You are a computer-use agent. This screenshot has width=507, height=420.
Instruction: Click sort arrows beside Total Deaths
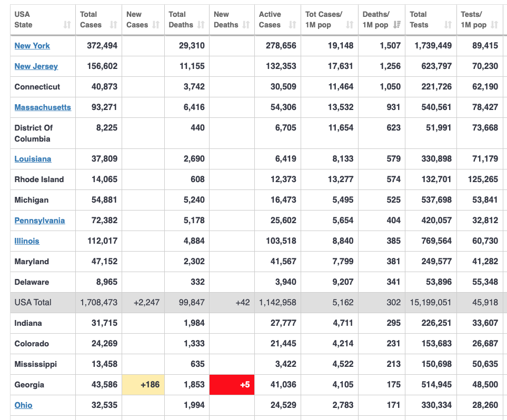pos(201,25)
